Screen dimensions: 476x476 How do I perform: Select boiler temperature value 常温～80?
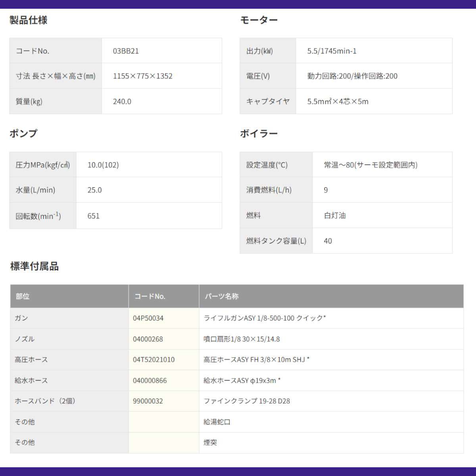[x=339, y=165]
